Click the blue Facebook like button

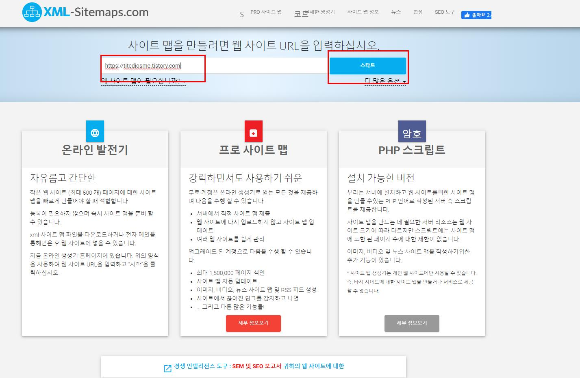476,15
